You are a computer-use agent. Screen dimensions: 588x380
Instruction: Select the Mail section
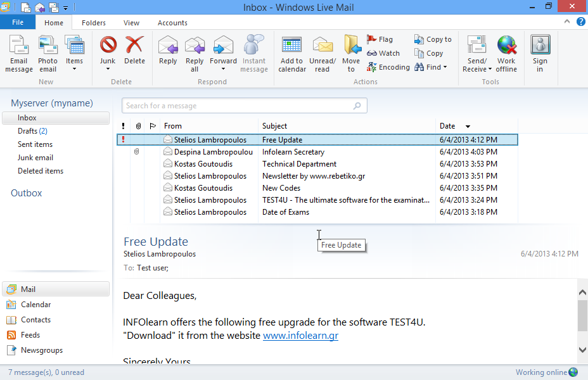click(x=56, y=289)
